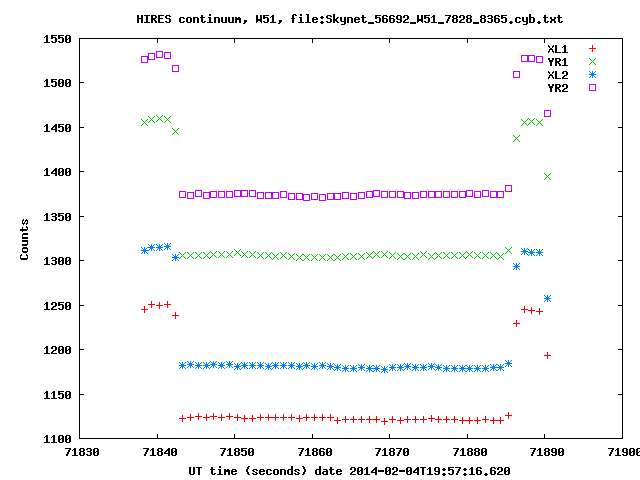Image resolution: width=640 pixels, height=480 pixels.
Task: Click the XL2 legend label
Action: (558, 75)
